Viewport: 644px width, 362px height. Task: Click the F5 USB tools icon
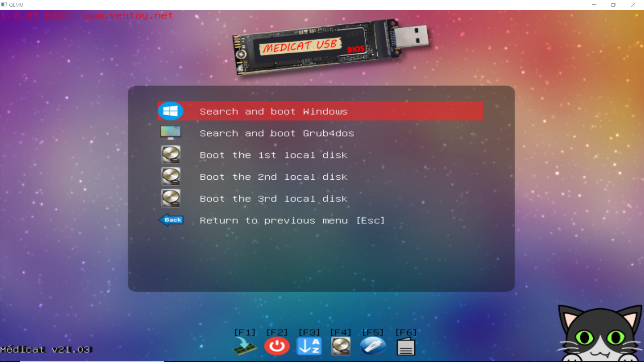[x=373, y=346]
